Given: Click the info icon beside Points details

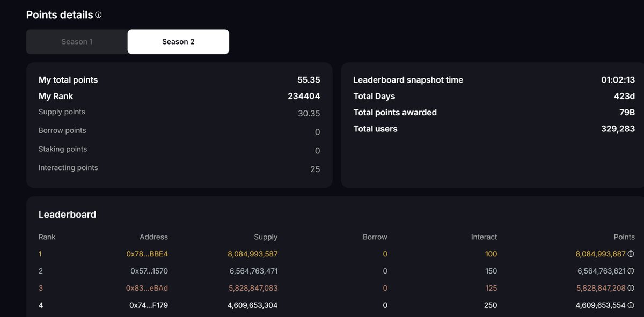Looking at the screenshot, I should [x=98, y=15].
